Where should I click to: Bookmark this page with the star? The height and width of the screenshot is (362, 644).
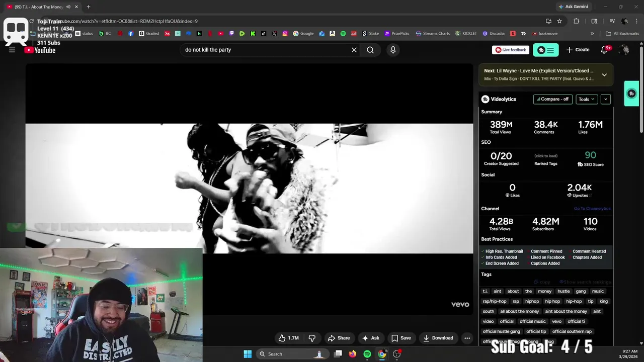point(559,21)
